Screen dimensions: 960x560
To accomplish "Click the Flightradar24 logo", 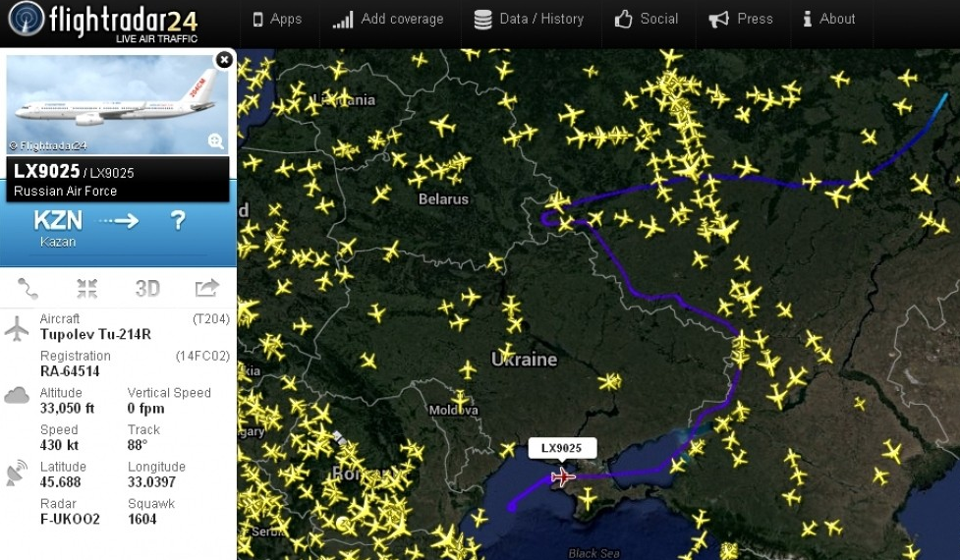I will pyautogui.click(x=103, y=22).
